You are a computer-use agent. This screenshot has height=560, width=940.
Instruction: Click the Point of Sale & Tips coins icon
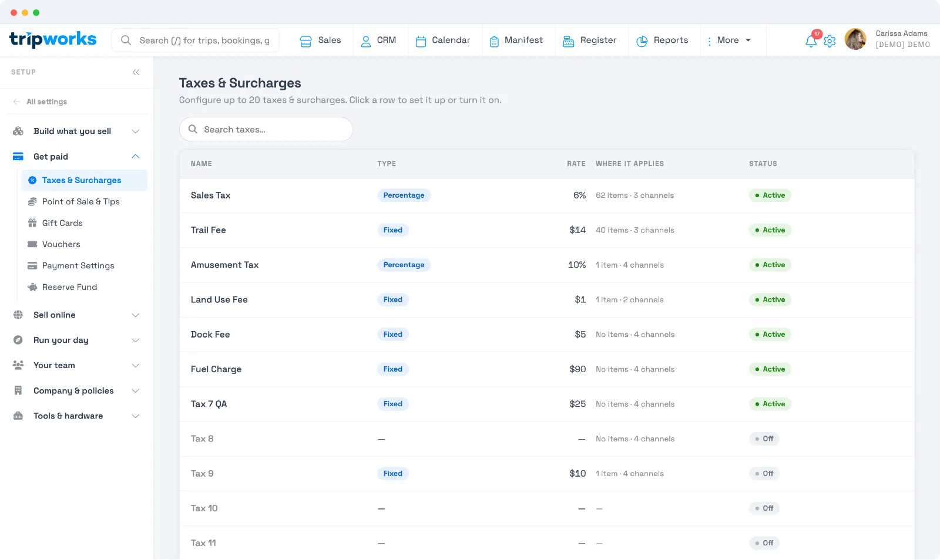pos(32,202)
